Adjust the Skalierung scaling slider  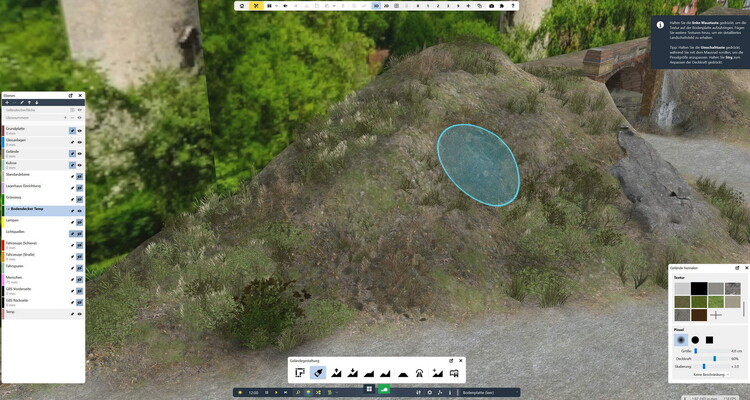[x=712, y=367]
